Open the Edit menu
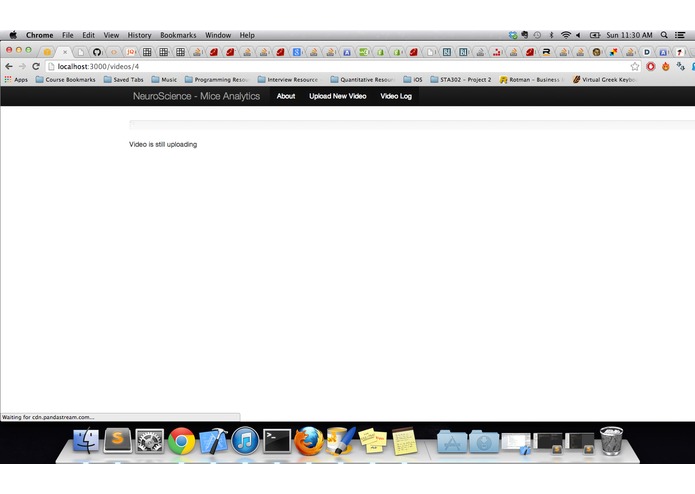Image resolution: width=695 pixels, height=494 pixels. pos(88,35)
